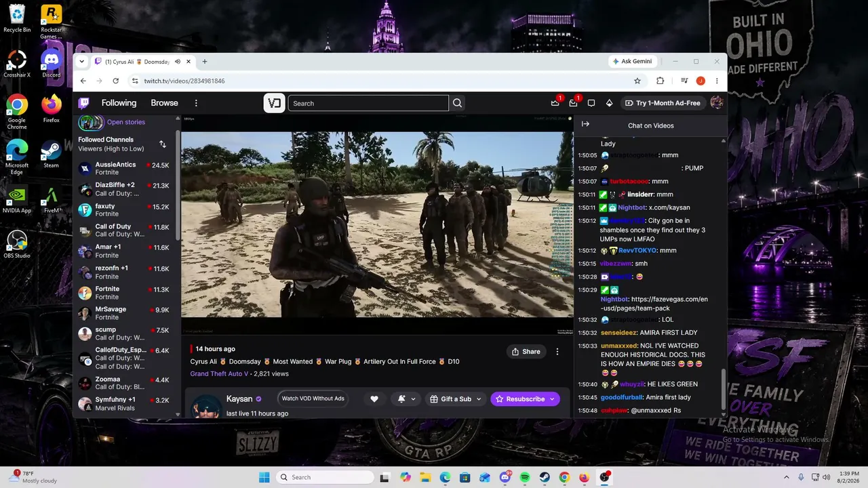The width and height of the screenshot is (868, 488).
Task: Open the Windows Start menu
Action: tap(264, 477)
